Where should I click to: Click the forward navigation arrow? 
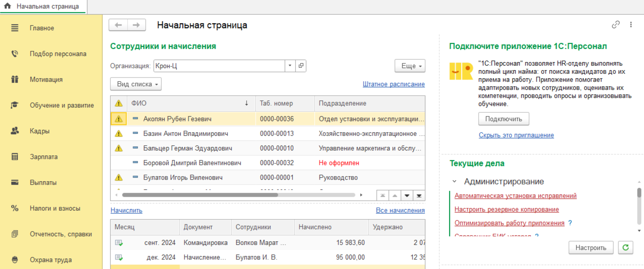coord(136,25)
